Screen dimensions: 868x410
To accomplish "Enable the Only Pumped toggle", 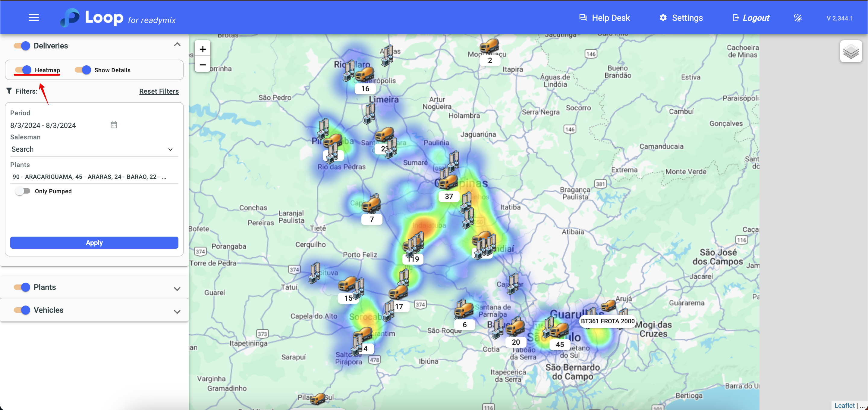I will click(x=23, y=191).
